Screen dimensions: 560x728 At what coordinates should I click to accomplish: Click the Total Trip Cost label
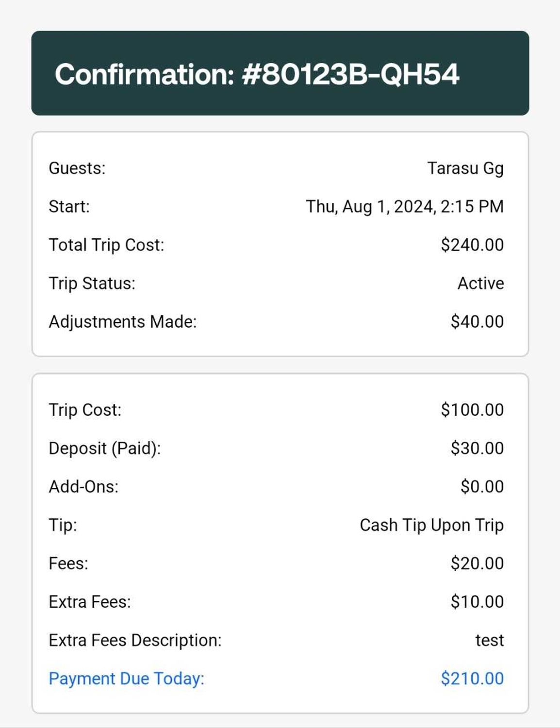(x=106, y=245)
